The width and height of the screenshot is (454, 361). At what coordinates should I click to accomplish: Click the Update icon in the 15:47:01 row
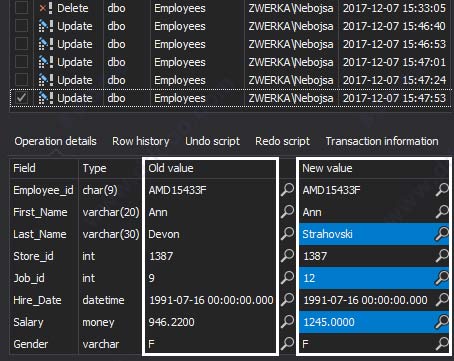coord(46,62)
